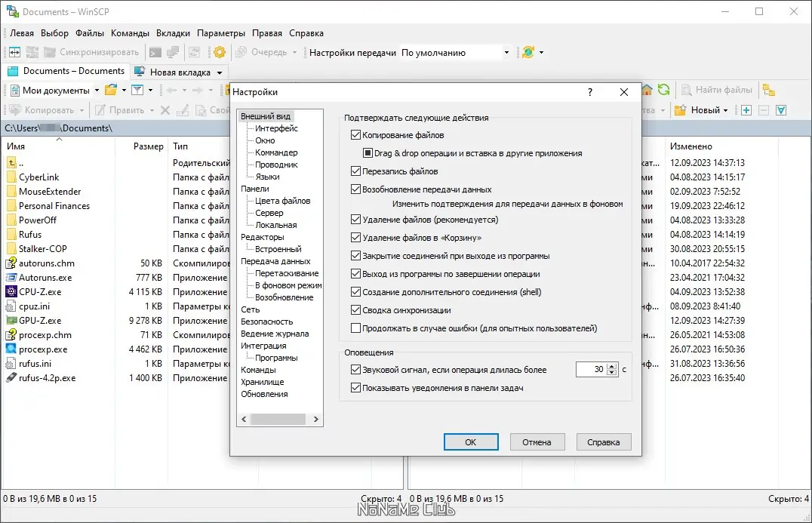This screenshot has width=812, height=523.
Task: Click right arrow of settings tree scrollbar
Action: [316, 419]
